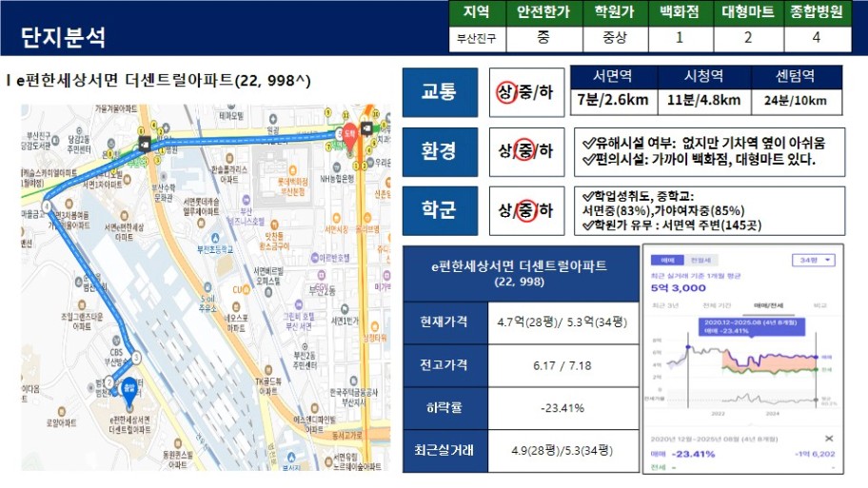Open the 34평 size dropdown
Image resolution: width=868 pixels, height=488 pixels.
814,260
